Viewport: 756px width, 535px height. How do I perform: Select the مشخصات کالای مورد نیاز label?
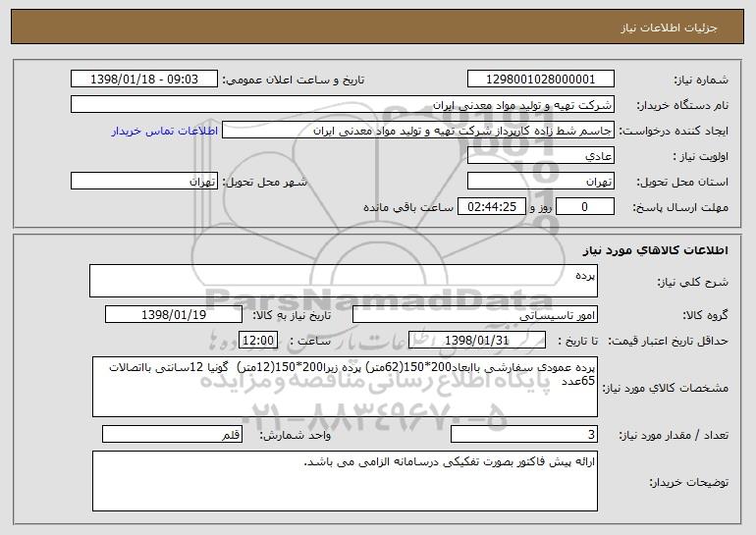tap(666, 388)
